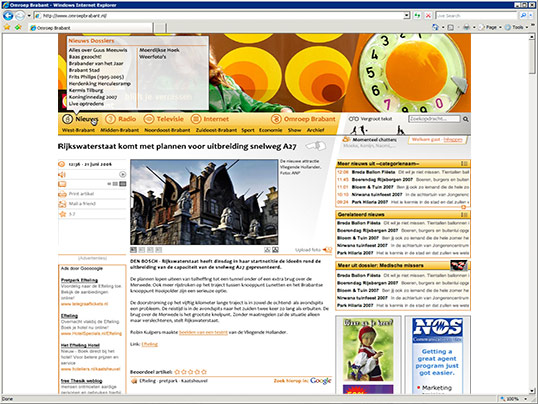Image resolution: width=538 pixels, height=404 pixels.
Task: Open the Page menu
Action: pos(490,27)
